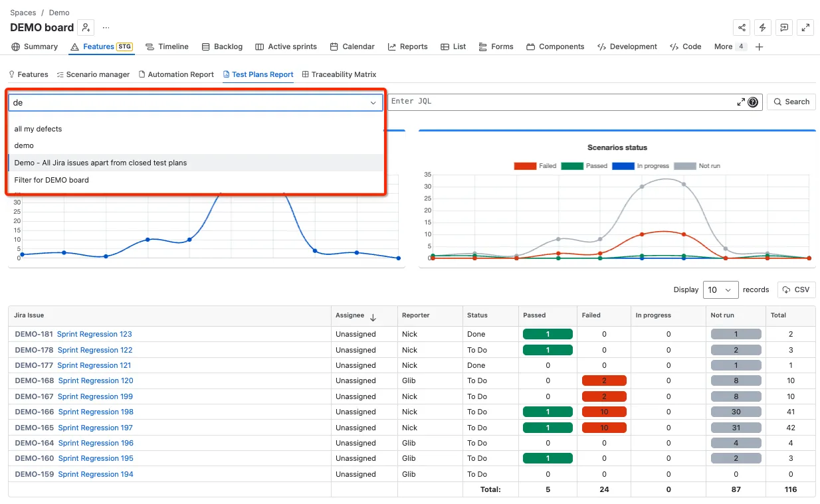820x504 pixels.
Task: Click the Search button
Action: (791, 102)
